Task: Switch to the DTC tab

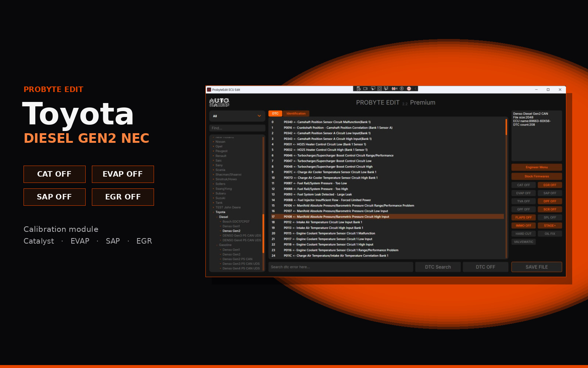Action: click(x=275, y=113)
